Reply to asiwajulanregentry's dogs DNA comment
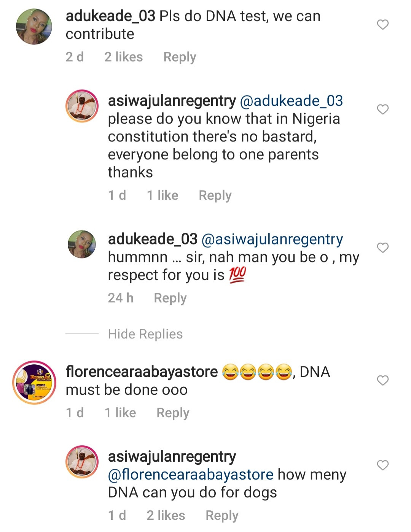The height and width of the screenshot is (532, 411). pos(222,515)
